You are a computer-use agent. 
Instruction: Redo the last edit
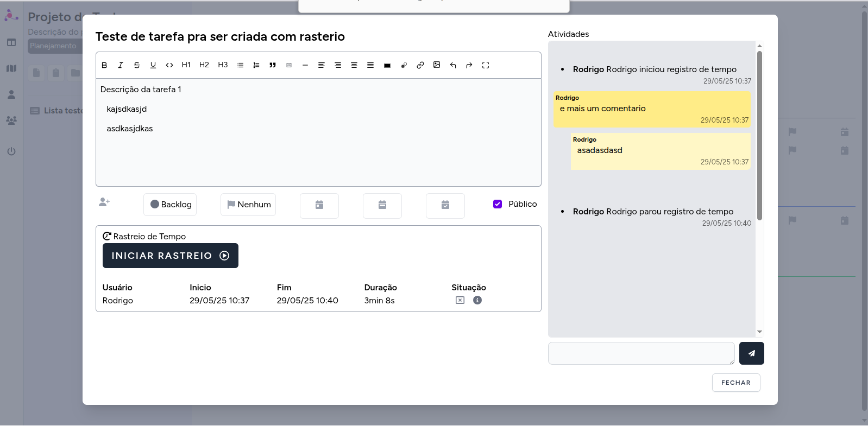click(469, 65)
